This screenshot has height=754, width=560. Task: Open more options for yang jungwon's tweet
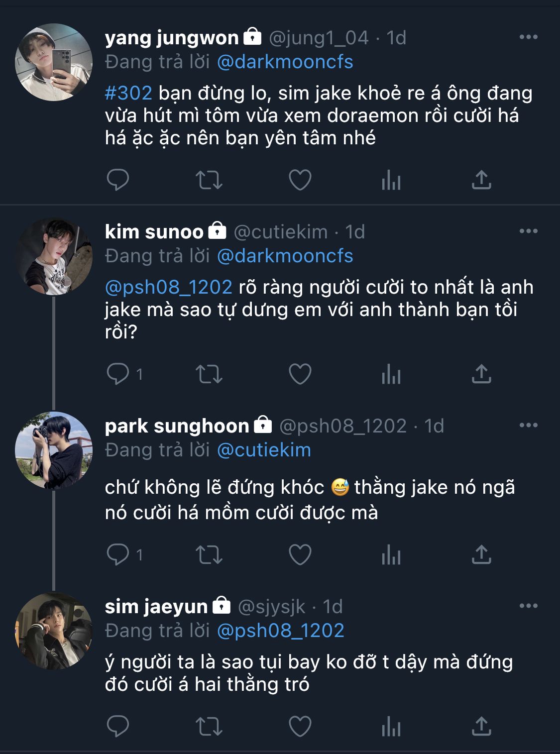click(x=528, y=37)
